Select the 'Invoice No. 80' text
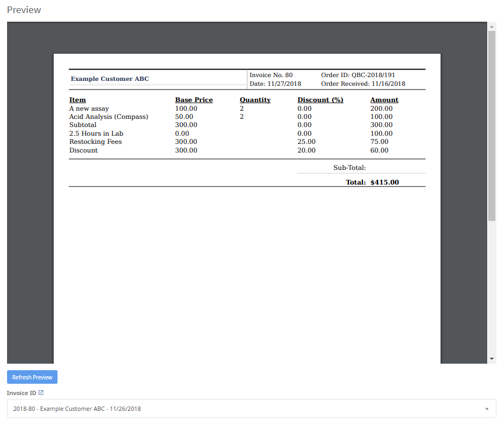Screen dimensions: 504x425 (271, 75)
